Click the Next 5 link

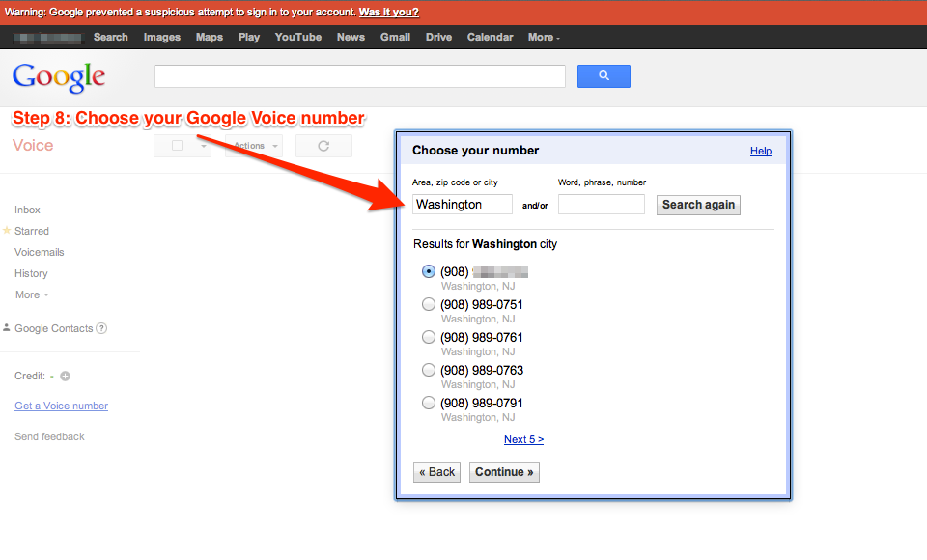[523, 439]
